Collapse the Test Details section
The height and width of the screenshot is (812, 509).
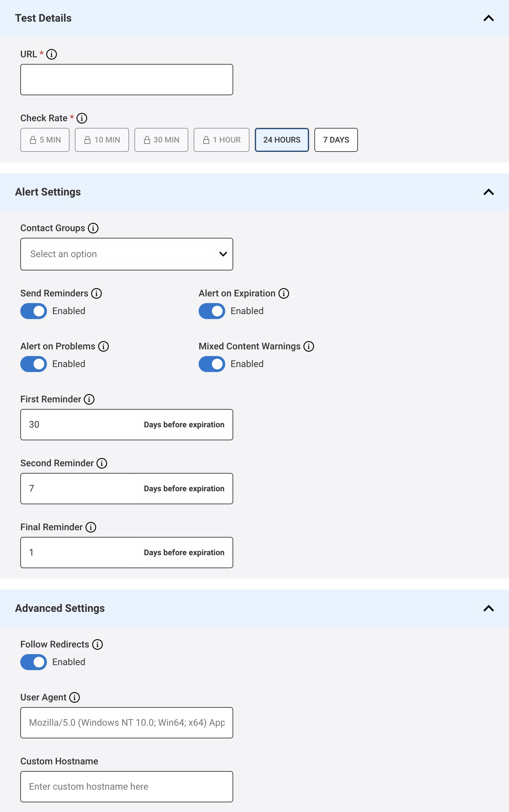(x=488, y=18)
